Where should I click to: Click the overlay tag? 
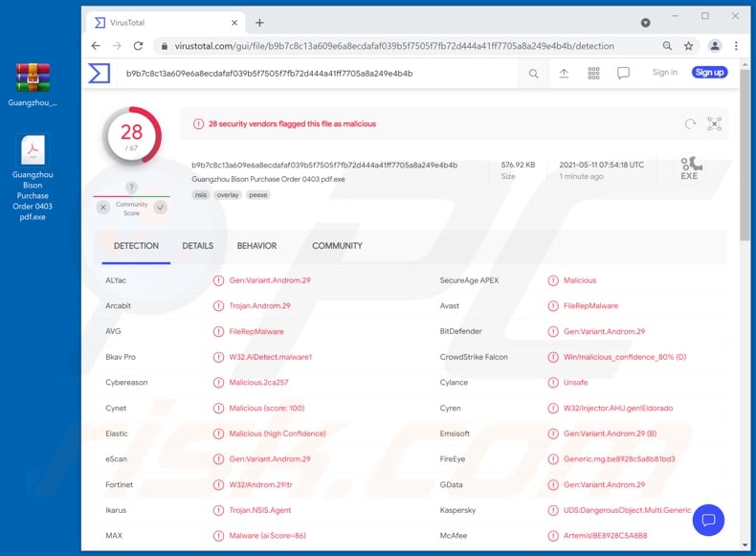pos(228,195)
